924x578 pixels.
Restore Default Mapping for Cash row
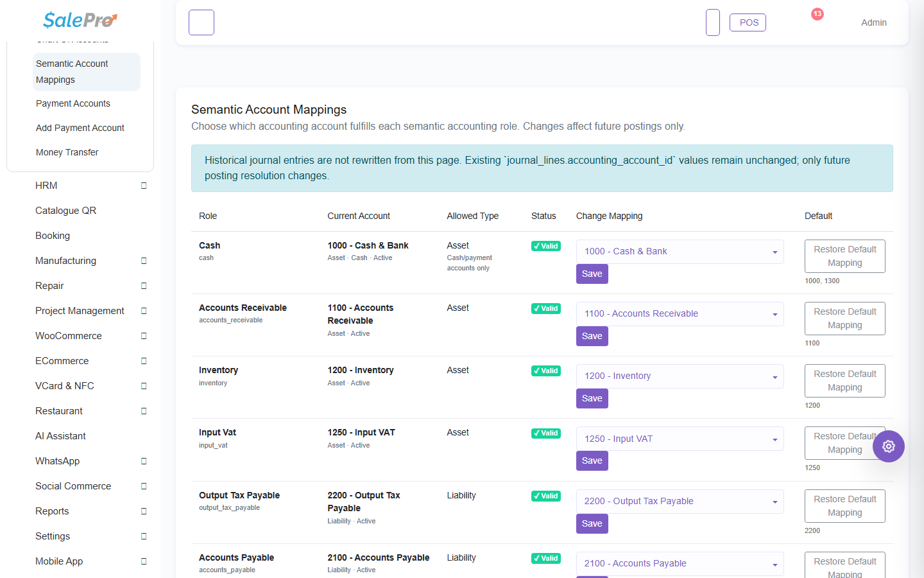pos(845,256)
